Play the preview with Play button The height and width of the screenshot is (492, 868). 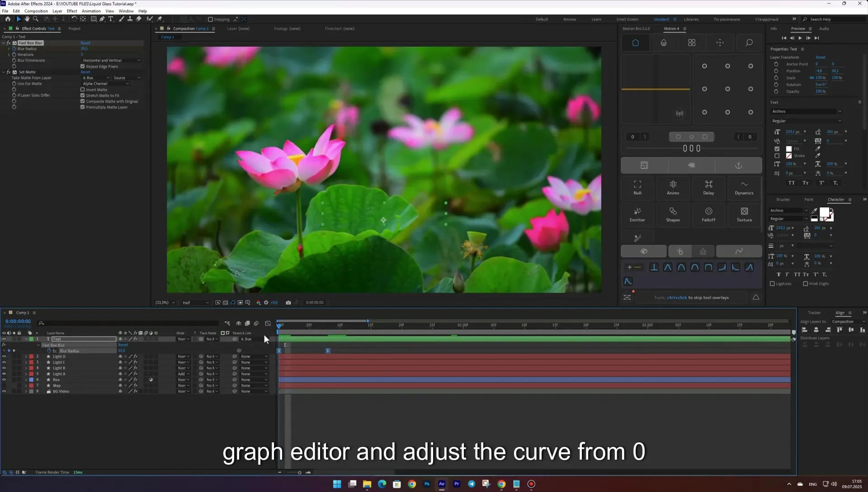800,38
